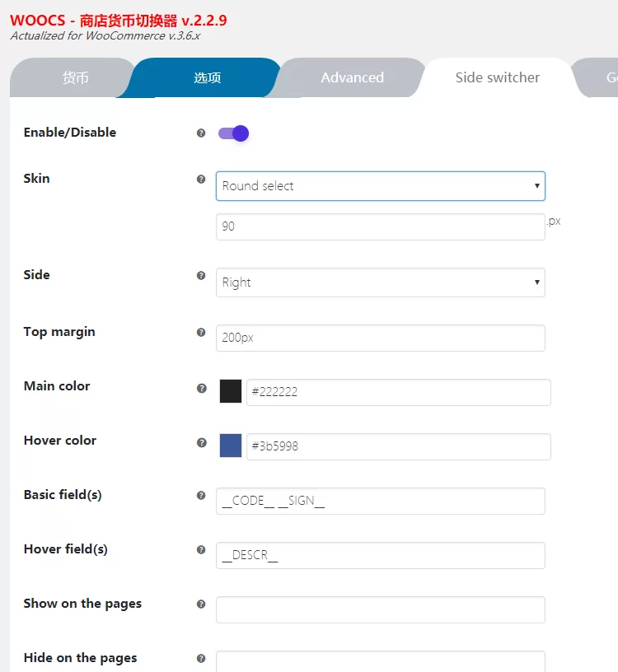Open help icon next to Side
The height and width of the screenshot is (672, 618).
201,275
